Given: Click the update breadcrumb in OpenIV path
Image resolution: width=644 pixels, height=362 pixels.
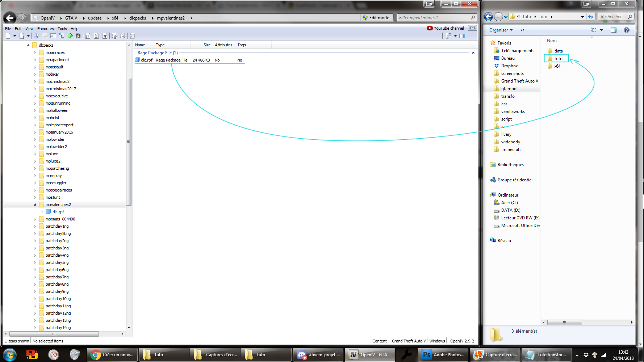Looking at the screenshot, I should click(95, 18).
